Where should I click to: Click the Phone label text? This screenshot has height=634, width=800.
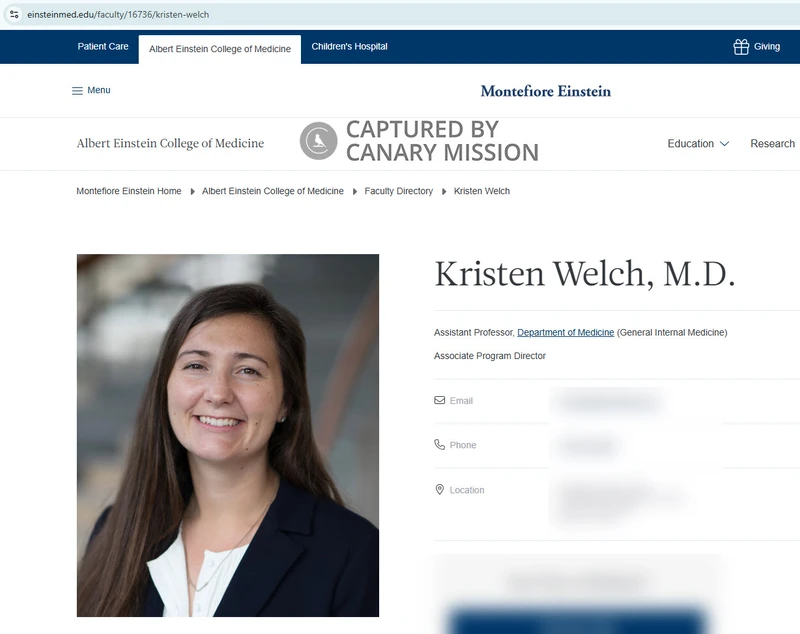click(463, 445)
